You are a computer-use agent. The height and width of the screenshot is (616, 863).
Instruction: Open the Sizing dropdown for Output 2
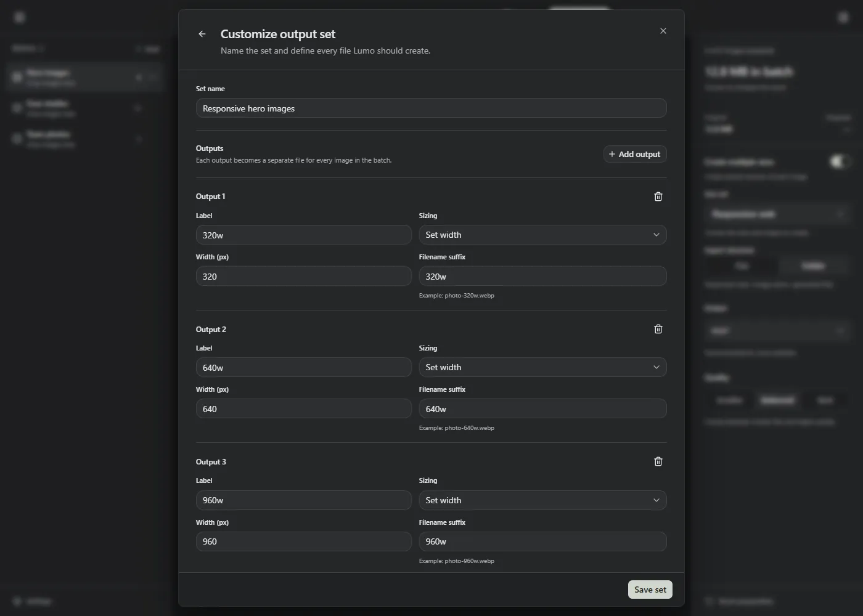(x=542, y=367)
